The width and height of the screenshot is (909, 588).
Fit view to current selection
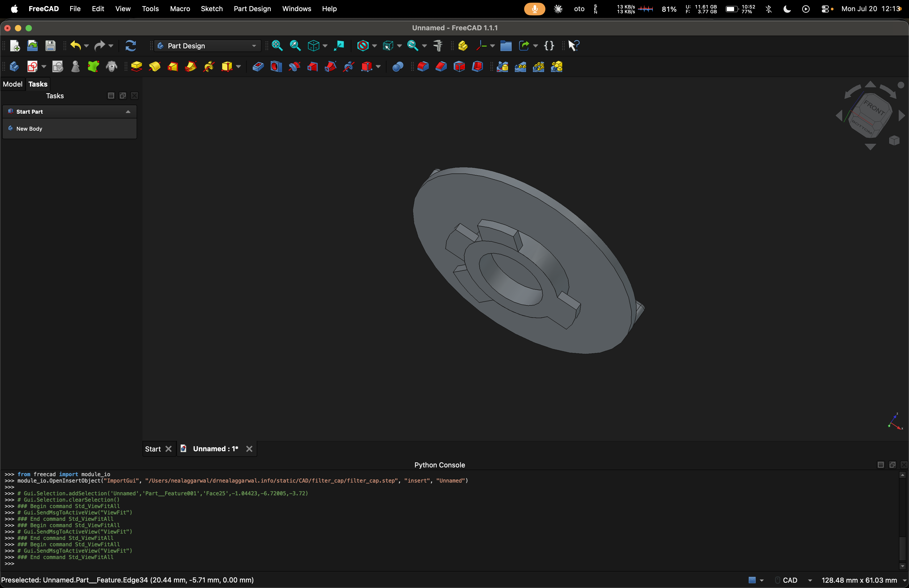[295, 46]
